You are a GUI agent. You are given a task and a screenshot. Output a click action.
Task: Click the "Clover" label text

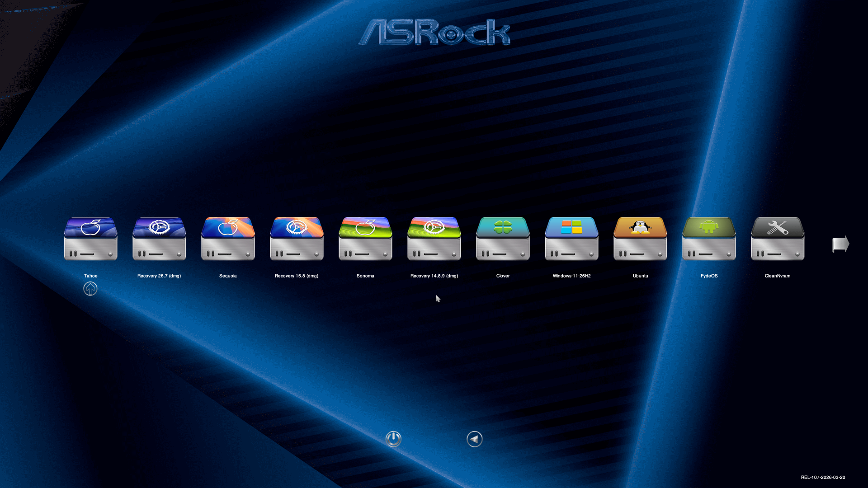click(503, 276)
